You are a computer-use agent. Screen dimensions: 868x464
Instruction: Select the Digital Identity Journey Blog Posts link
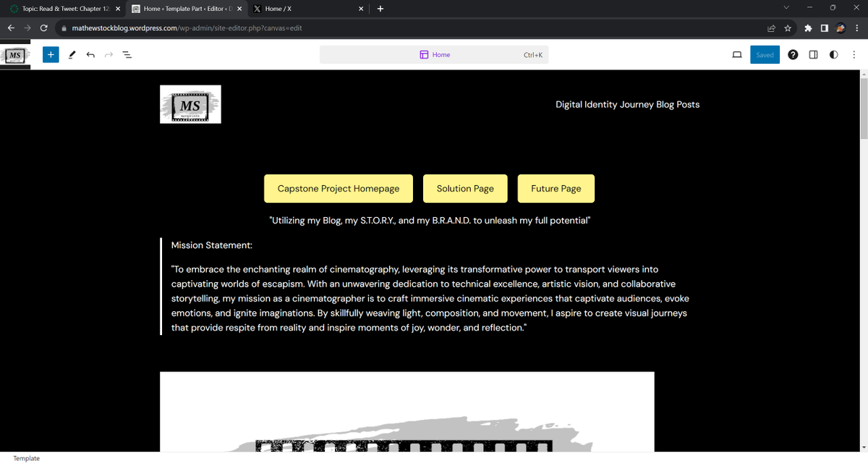[627, 104]
